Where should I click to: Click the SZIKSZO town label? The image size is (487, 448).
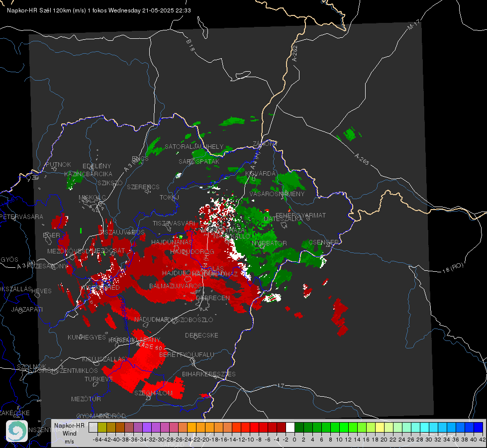click(x=110, y=183)
